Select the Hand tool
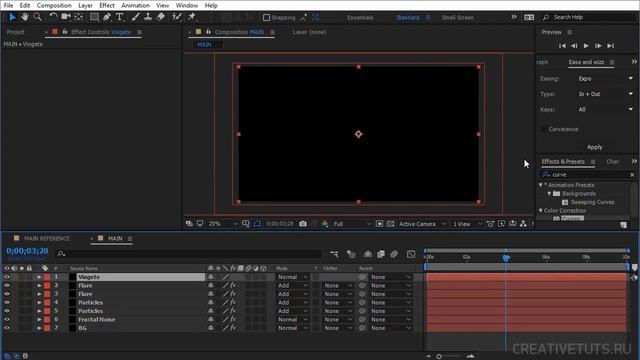 pos(25,17)
